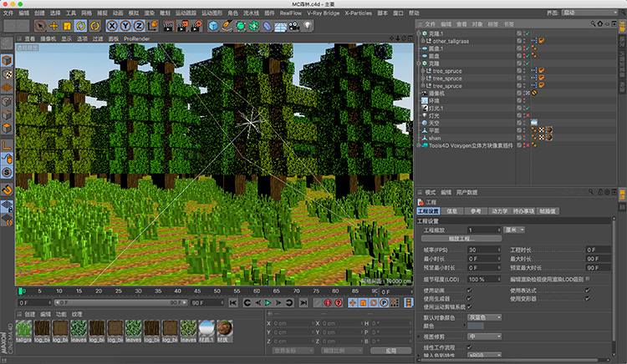Open ProRender viewport menu
The image size is (627, 364).
pyautogui.click(x=137, y=38)
